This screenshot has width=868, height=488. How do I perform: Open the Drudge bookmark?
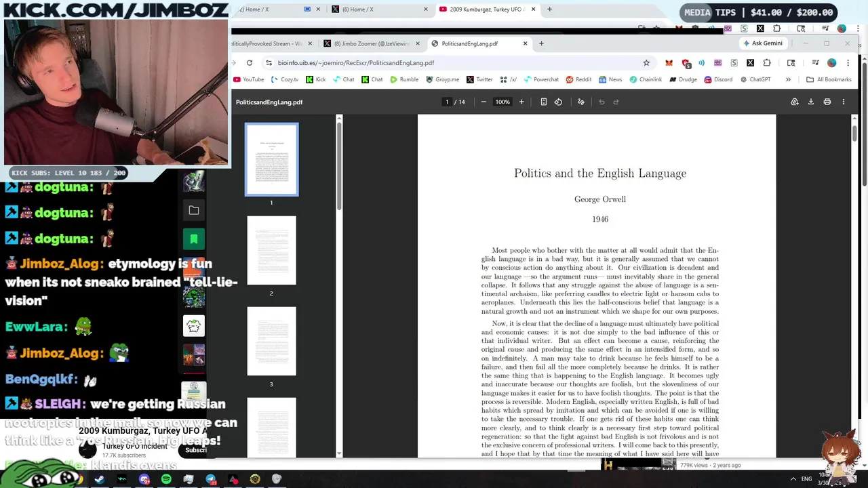682,79
